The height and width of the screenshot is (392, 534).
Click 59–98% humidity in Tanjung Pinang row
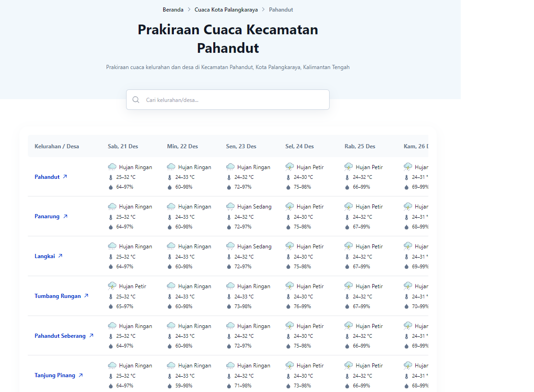184,386
